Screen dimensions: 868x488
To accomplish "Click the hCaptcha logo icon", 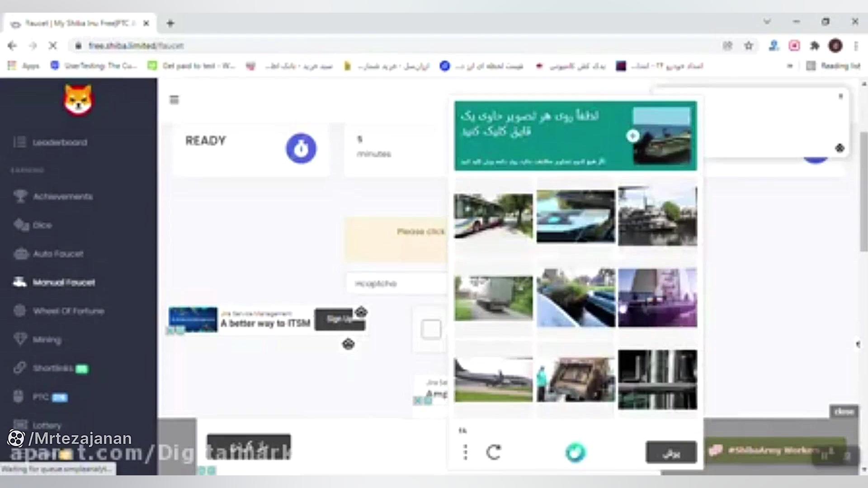I will tap(576, 453).
